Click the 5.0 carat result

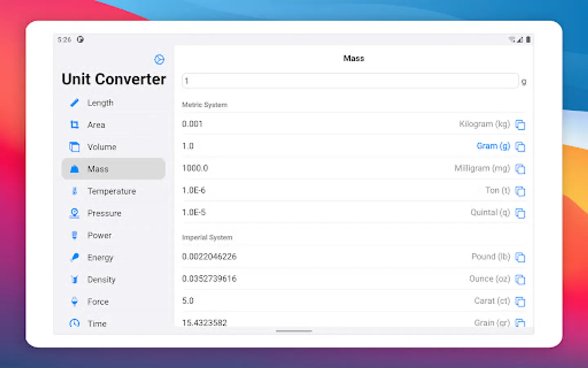pyautogui.click(x=188, y=301)
